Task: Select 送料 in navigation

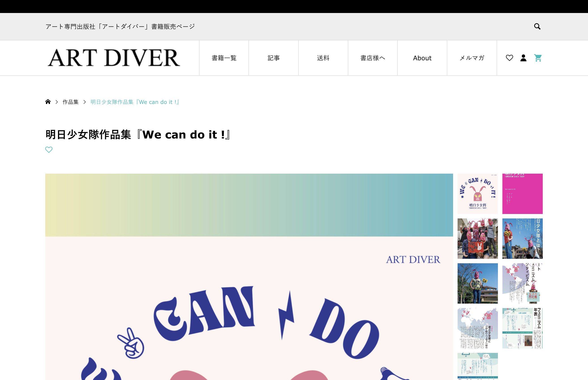Action: (x=323, y=58)
